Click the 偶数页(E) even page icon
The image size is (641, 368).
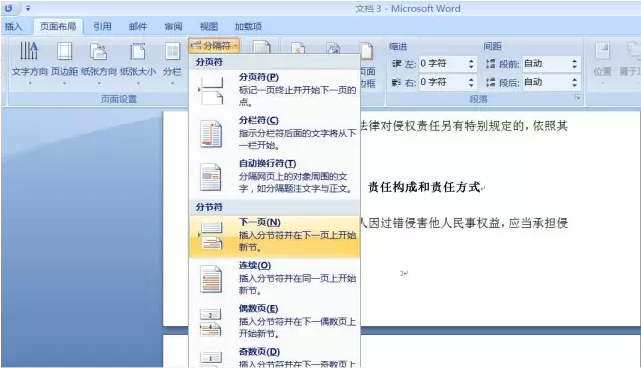pyautogui.click(x=211, y=323)
